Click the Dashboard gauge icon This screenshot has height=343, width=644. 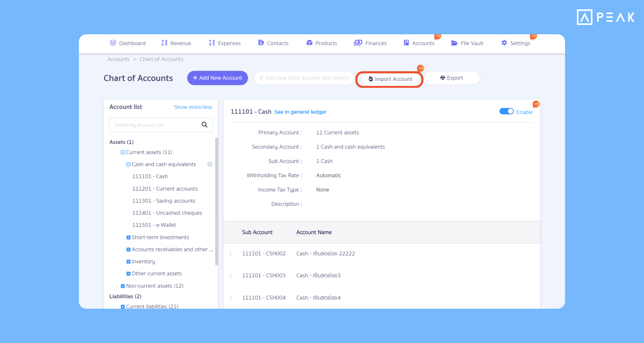[113, 43]
